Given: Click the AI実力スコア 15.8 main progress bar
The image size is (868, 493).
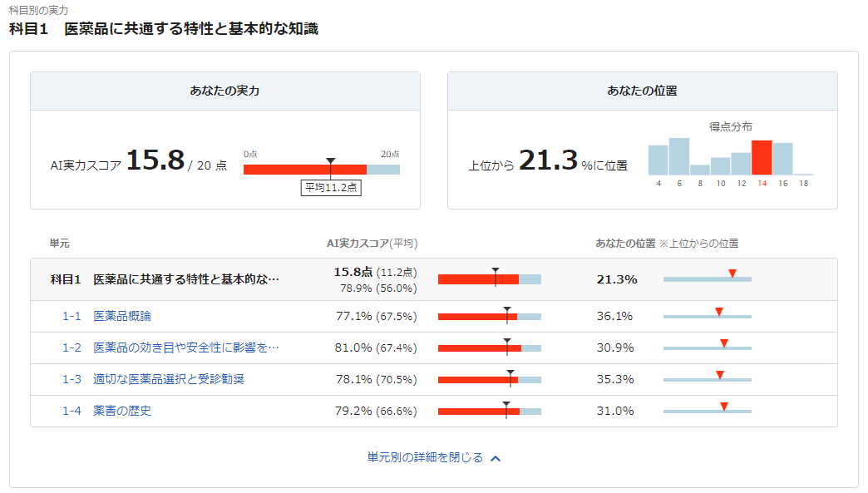Looking at the screenshot, I should (321, 170).
